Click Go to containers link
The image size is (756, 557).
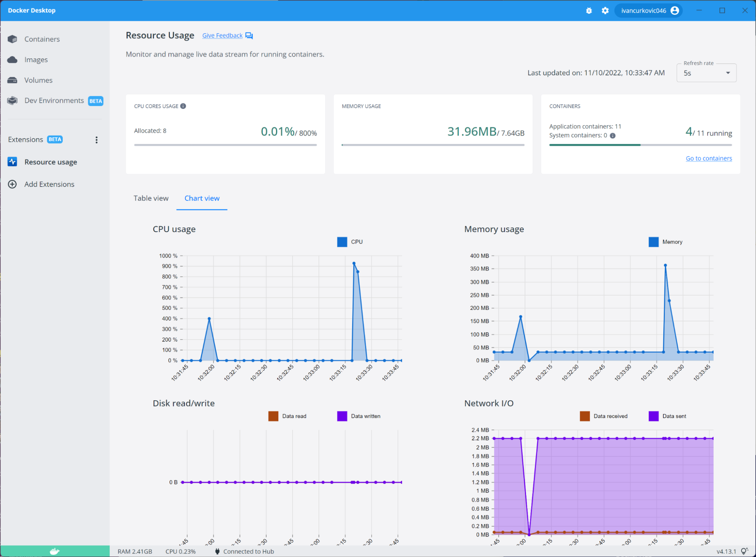tap(709, 157)
